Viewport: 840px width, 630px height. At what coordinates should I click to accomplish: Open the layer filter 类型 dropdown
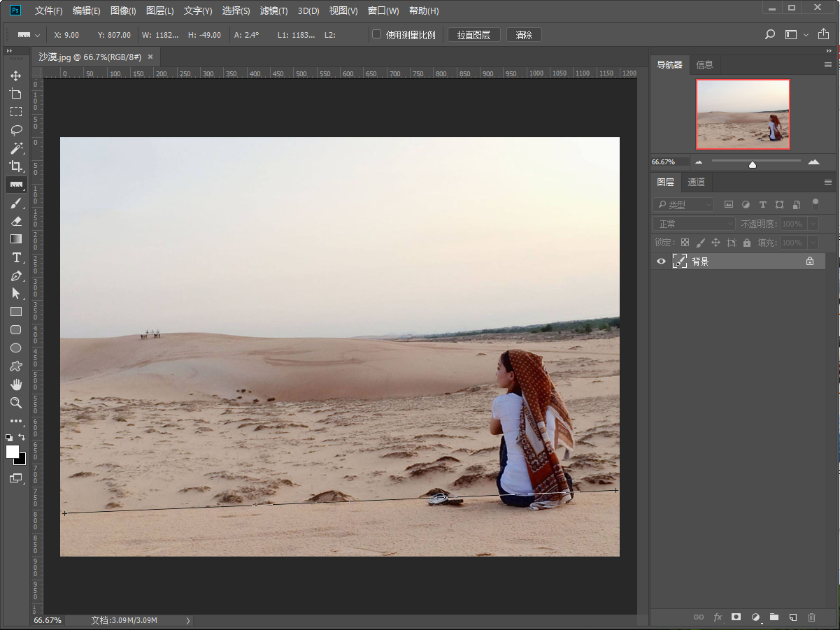[x=683, y=205]
